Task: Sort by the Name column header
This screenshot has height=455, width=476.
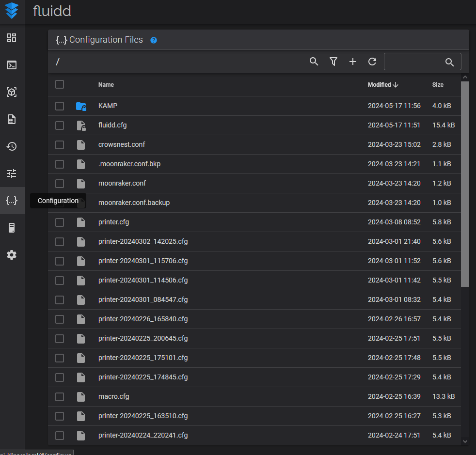Action: tap(106, 85)
